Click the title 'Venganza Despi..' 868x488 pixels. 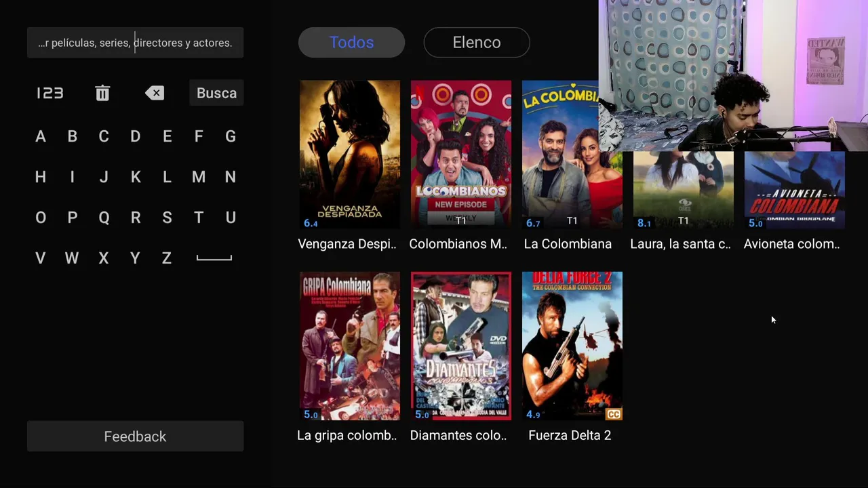coord(347,244)
